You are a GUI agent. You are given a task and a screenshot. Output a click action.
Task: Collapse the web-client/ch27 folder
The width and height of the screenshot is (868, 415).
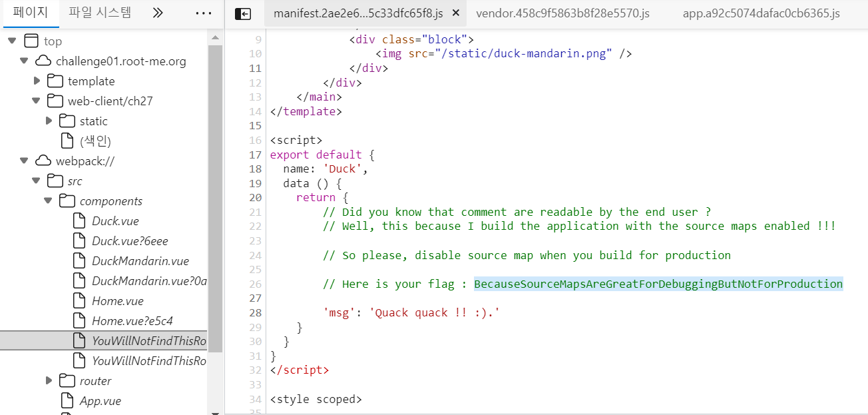tap(37, 101)
